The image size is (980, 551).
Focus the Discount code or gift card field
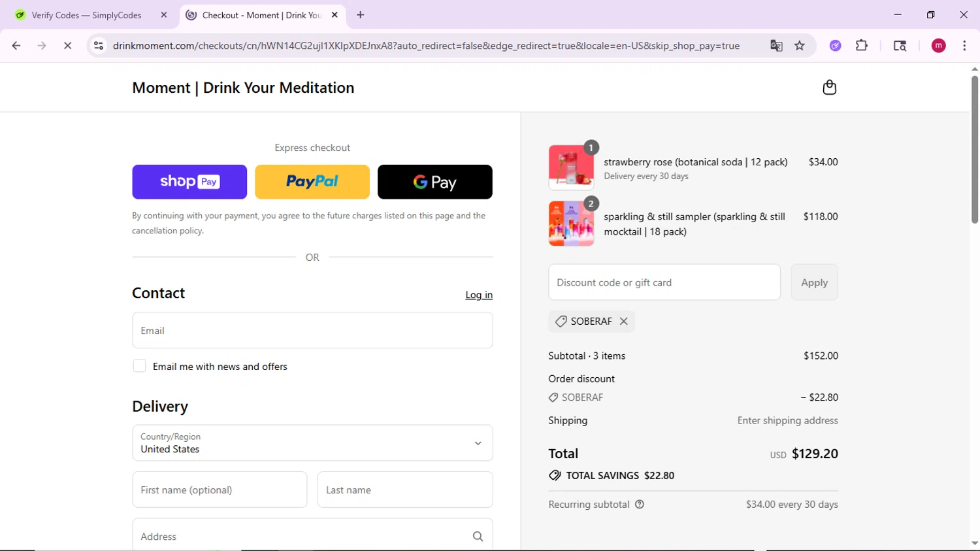tap(664, 282)
